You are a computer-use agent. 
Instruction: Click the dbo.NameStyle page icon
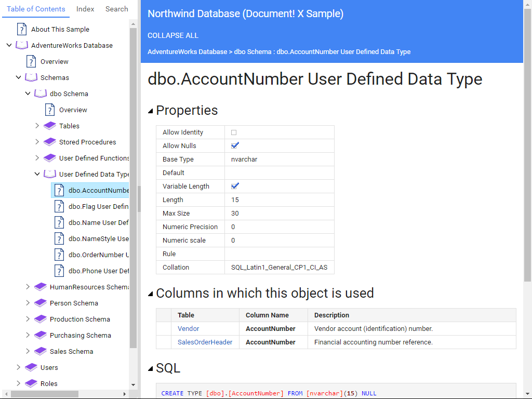59,238
